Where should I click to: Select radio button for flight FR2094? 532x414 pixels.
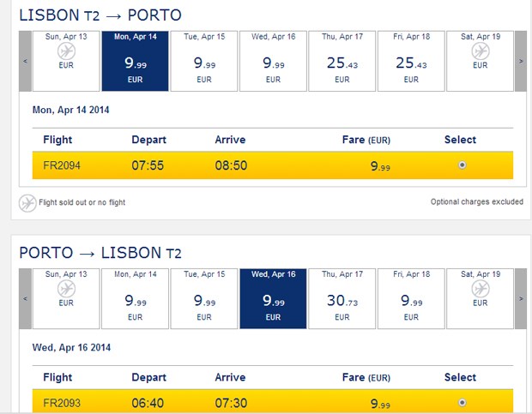click(462, 165)
